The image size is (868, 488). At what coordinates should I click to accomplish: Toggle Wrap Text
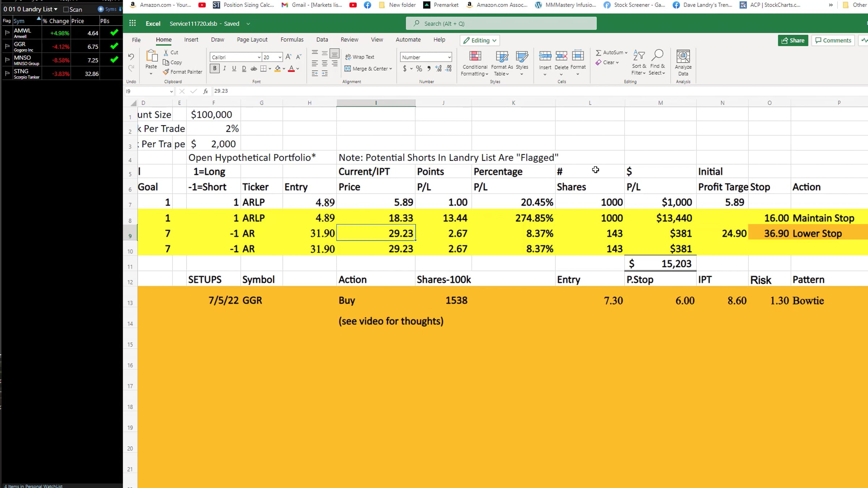tap(359, 57)
